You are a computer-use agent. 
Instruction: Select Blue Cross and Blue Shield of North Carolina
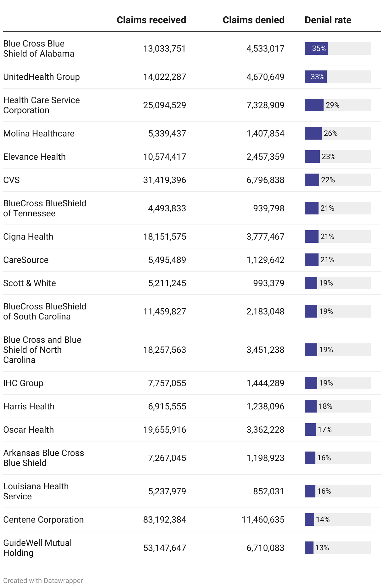click(x=42, y=350)
